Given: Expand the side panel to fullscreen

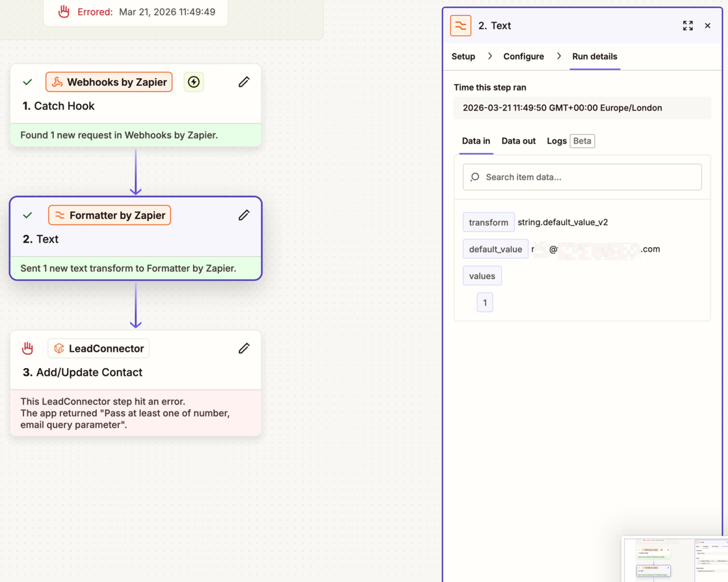Looking at the screenshot, I should tap(688, 26).
